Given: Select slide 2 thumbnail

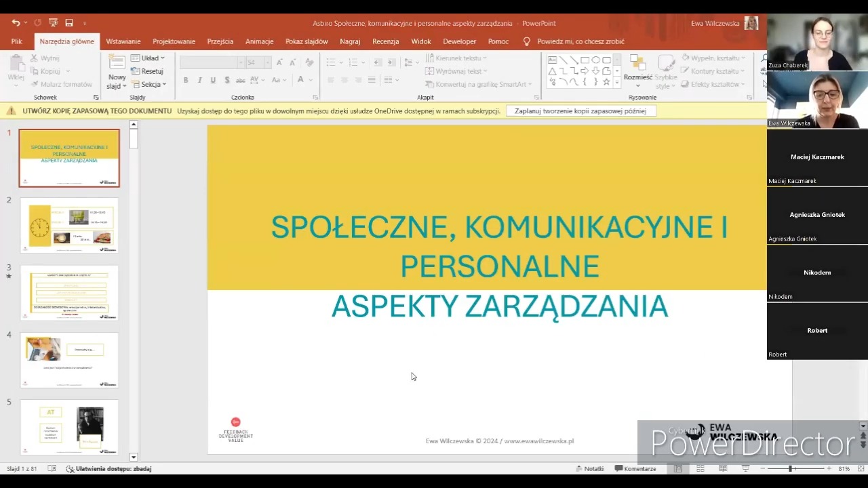Looking at the screenshot, I should pyautogui.click(x=69, y=225).
